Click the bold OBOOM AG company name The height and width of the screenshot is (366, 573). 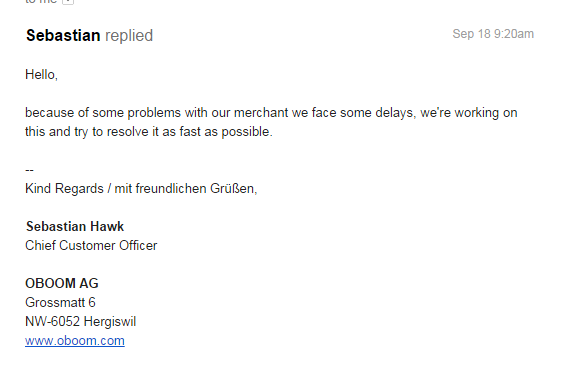(x=62, y=283)
